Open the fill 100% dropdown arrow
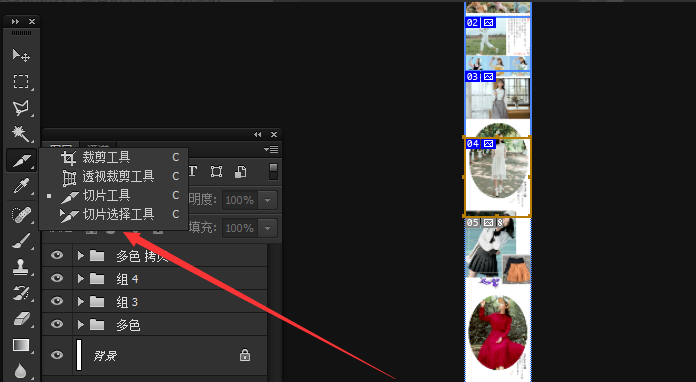 pos(268,228)
